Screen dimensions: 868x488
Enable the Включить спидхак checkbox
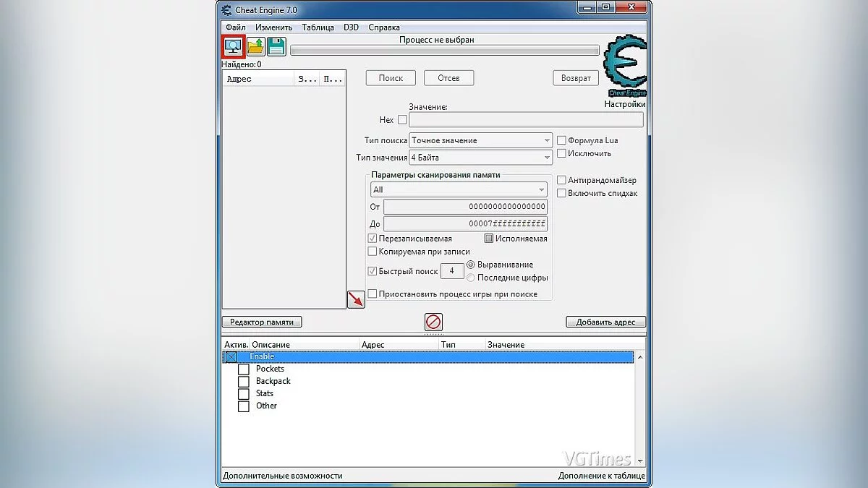coord(562,192)
